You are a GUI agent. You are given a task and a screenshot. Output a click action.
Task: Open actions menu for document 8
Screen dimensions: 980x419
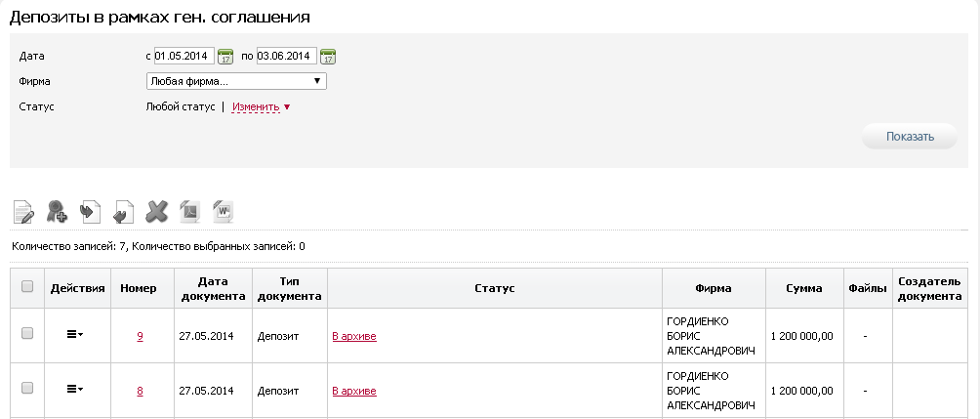click(75, 389)
